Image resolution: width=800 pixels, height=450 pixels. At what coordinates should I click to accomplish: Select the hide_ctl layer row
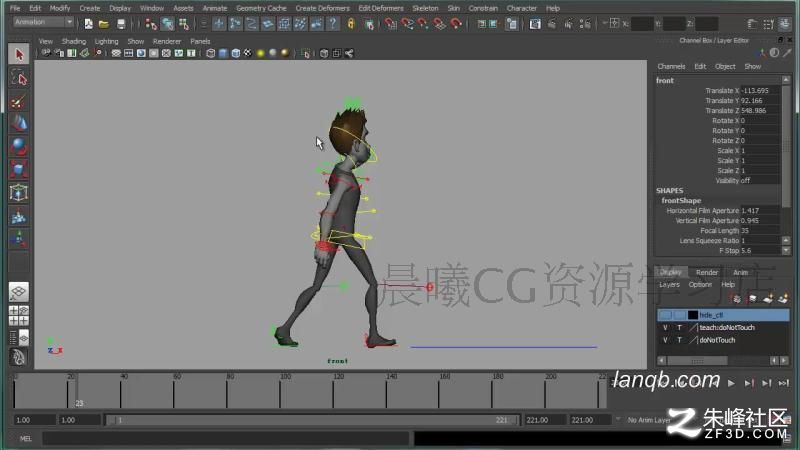[723, 315]
